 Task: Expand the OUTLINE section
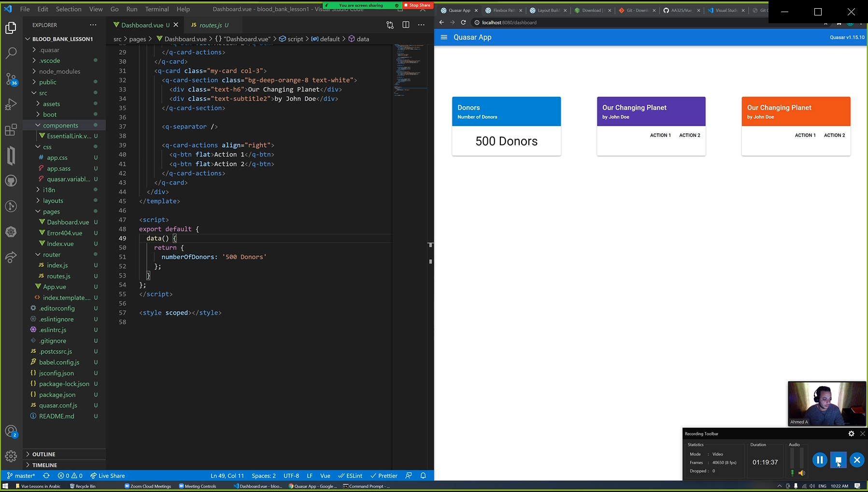point(43,454)
